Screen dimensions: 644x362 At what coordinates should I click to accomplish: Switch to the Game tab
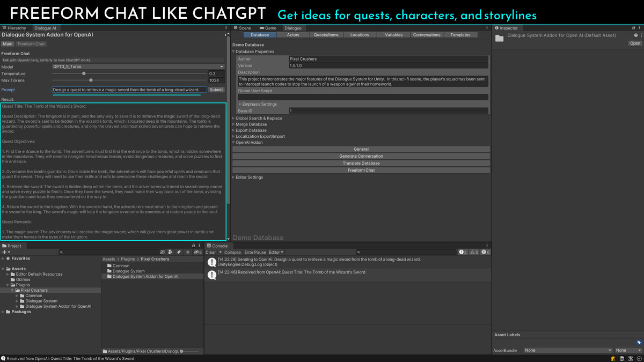click(x=268, y=28)
